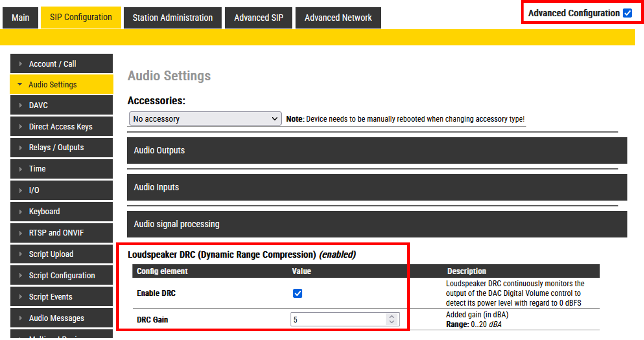Click the DAVC sidebar arrow icon
The height and width of the screenshot is (340, 644).
click(x=21, y=105)
